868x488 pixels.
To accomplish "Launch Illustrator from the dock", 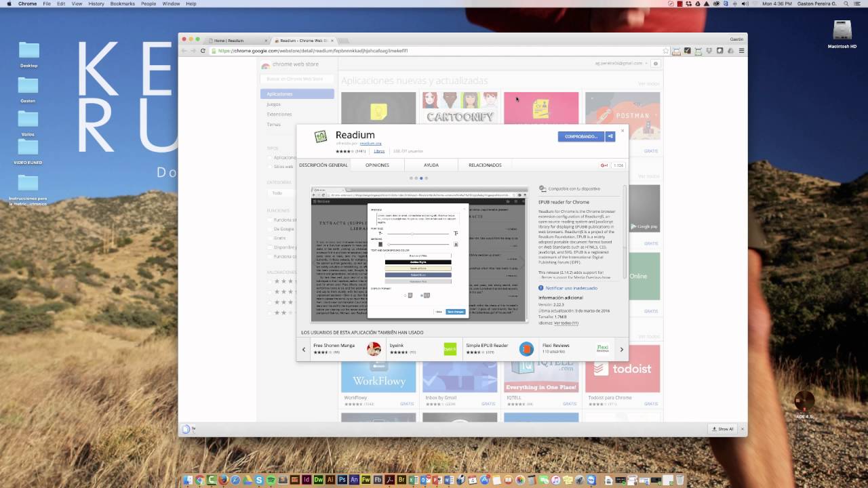I will point(330,480).
